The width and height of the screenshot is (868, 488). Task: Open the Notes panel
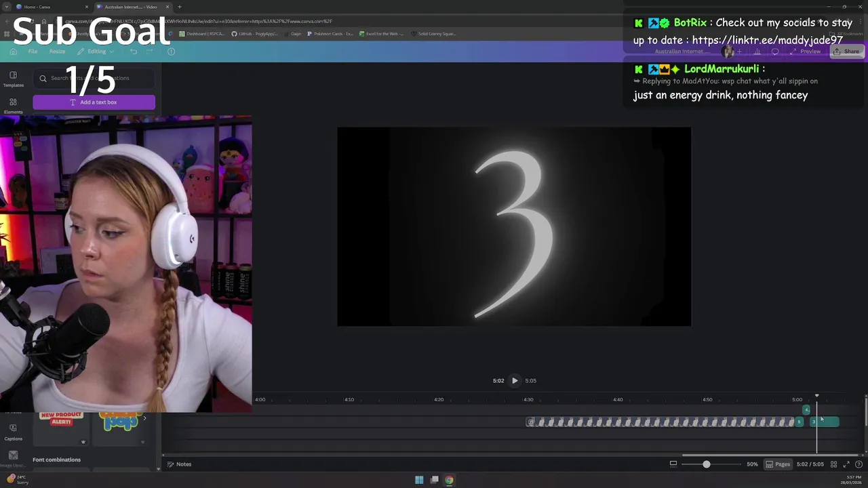(180, 464)
